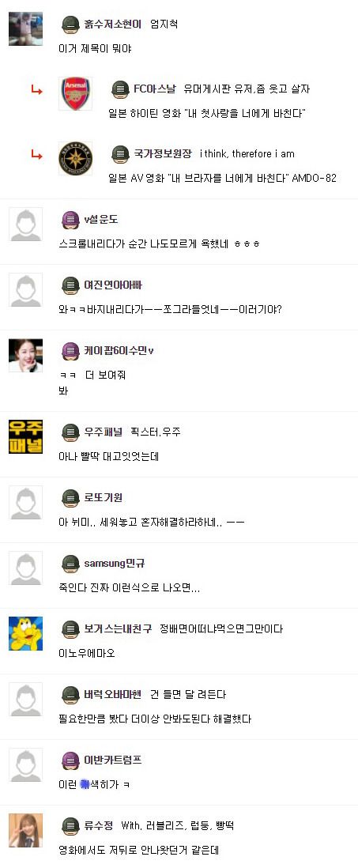Click the helmet icon beside 우주패널
Image resolution: width=358 pixels, height=868 pixels.
[x=70, y=432]
